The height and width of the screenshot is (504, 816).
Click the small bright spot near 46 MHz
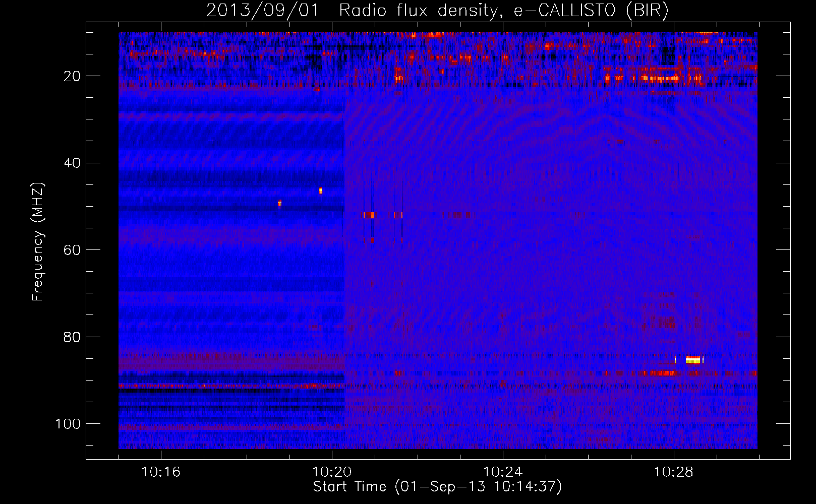[320, 191]
